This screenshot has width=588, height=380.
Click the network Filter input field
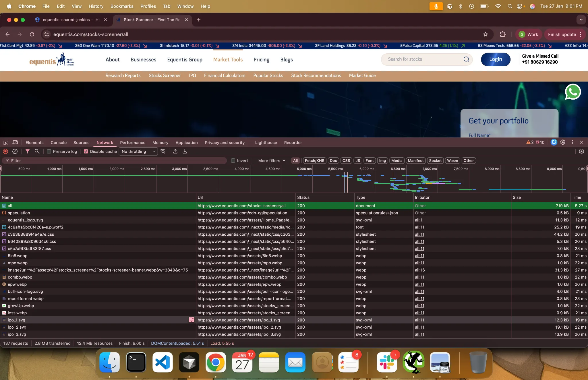pos(115,161)
